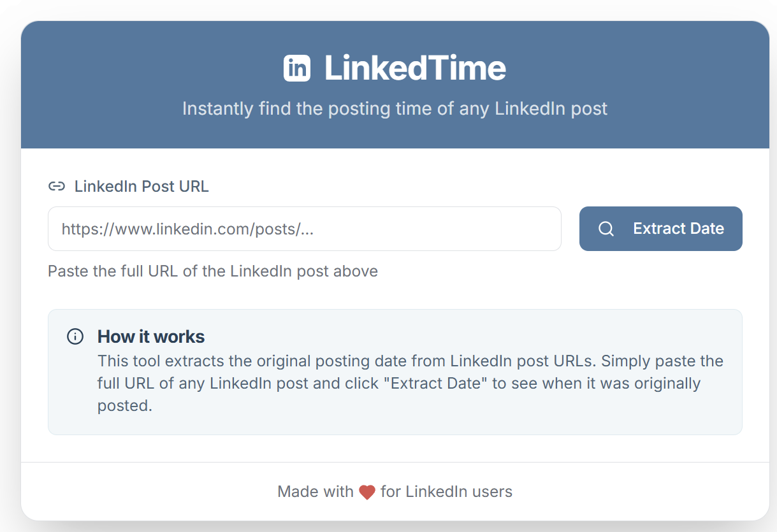This screenshot has height=532, width=777.
Task: Click the placeholder text https://www.linkedin.com/posts/
Action: (187, 229)
